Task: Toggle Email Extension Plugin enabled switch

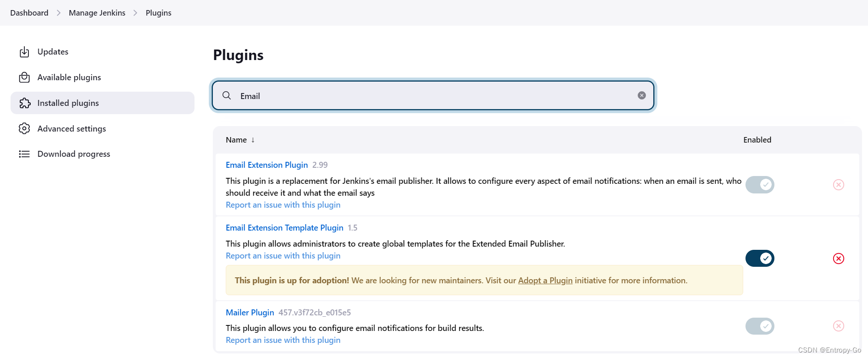Action: click(760, 185)
